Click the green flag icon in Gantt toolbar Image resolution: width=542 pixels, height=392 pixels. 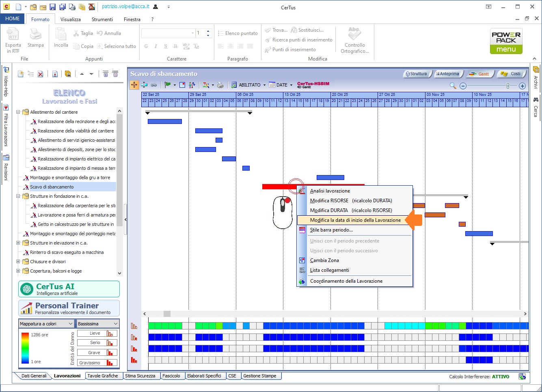point(168,85)
